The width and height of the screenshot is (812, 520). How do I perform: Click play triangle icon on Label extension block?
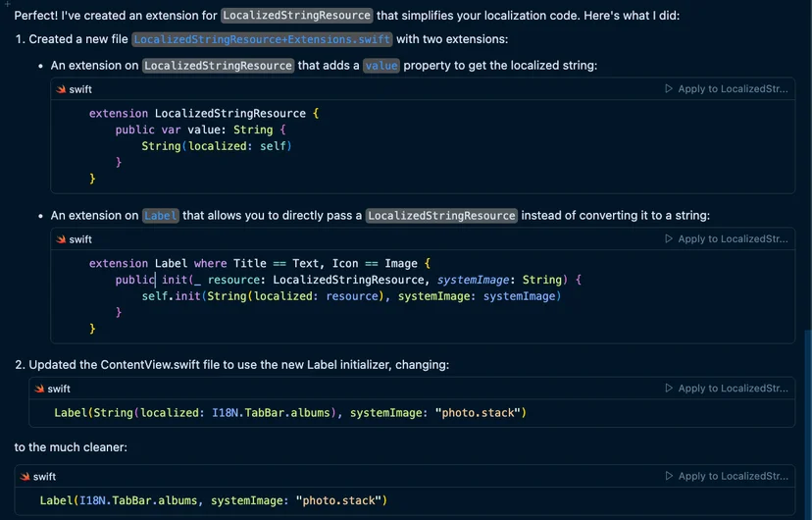point(669,238)
